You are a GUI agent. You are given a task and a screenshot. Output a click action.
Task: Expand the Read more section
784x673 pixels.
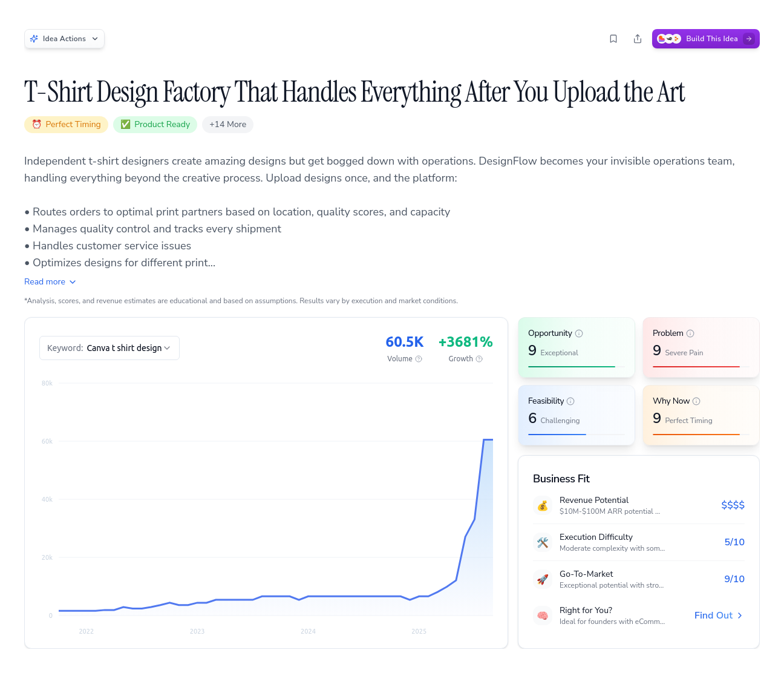50,281
